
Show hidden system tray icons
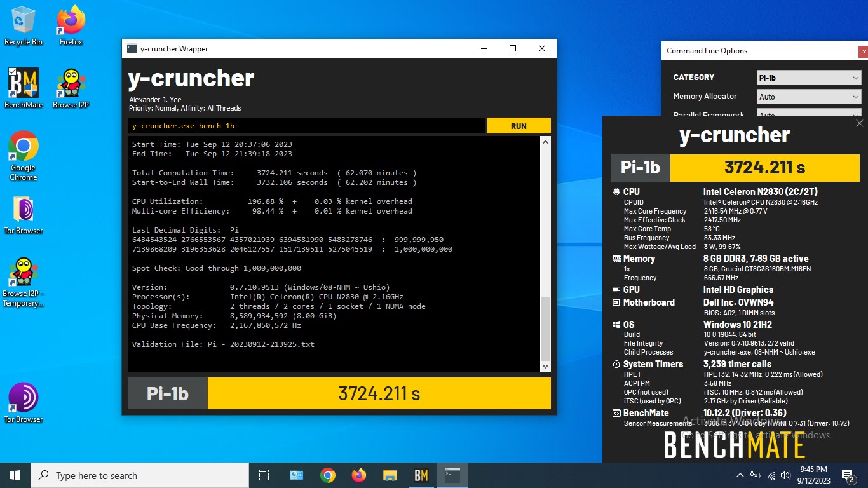point(740,475)
